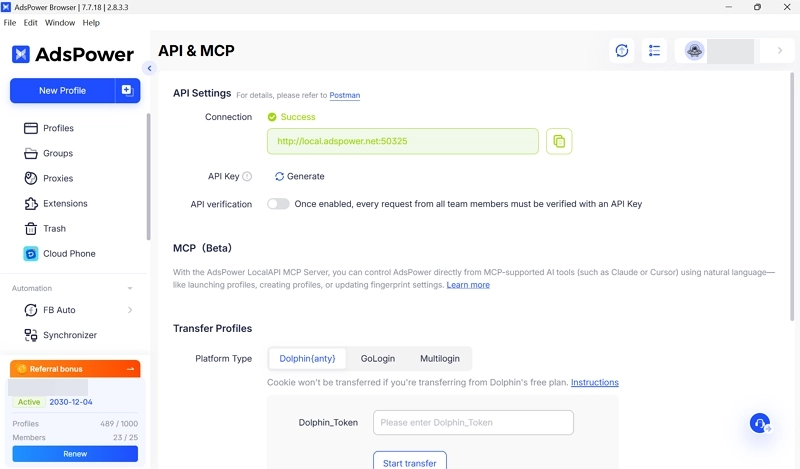Generate a new API key
The height and width of the screenshot is (469, 800).
click(x=299, y=176)
